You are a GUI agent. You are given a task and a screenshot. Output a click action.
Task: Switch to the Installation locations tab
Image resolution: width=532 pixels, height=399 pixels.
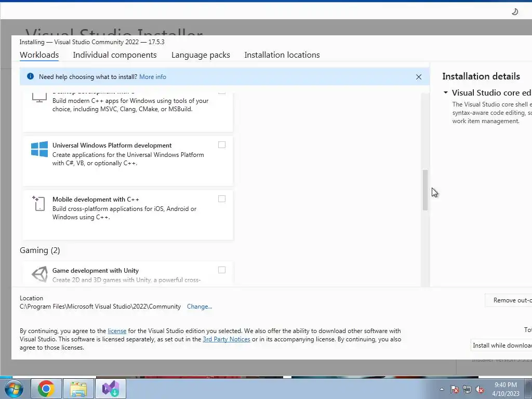(282, 55)
